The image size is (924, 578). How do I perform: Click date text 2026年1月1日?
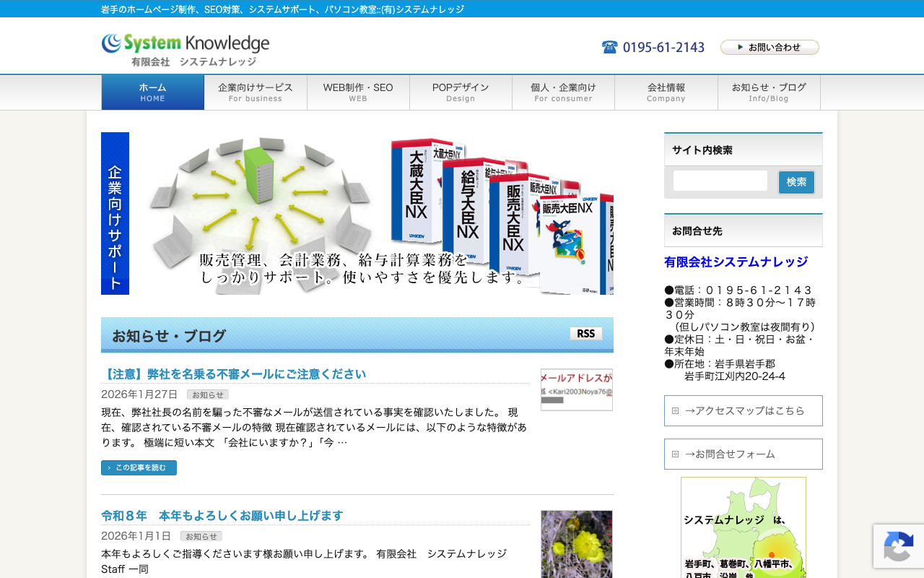coord(136,536)
